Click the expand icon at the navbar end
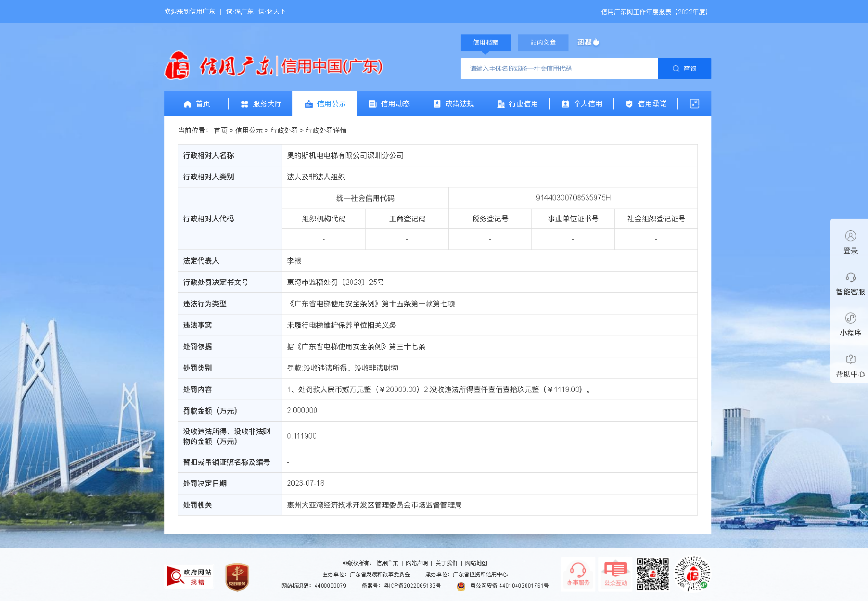This screenshot has width=868, height=601. pyautogui.click(x=694, y=104)
